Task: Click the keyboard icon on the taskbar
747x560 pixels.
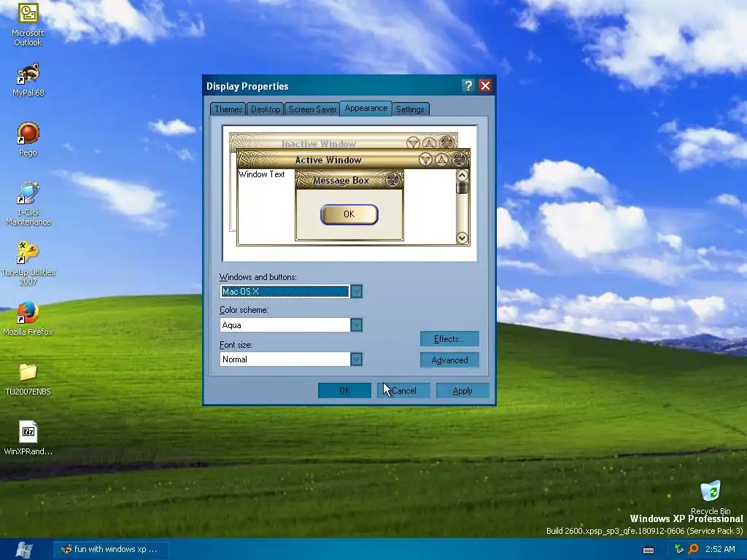Action: [x=649, y=550]
